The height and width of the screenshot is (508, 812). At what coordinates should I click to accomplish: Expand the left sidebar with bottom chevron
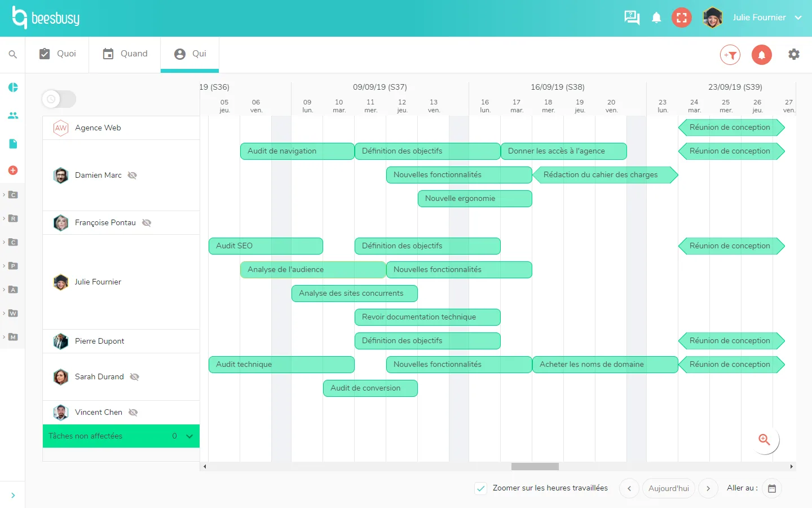(12, 496)
